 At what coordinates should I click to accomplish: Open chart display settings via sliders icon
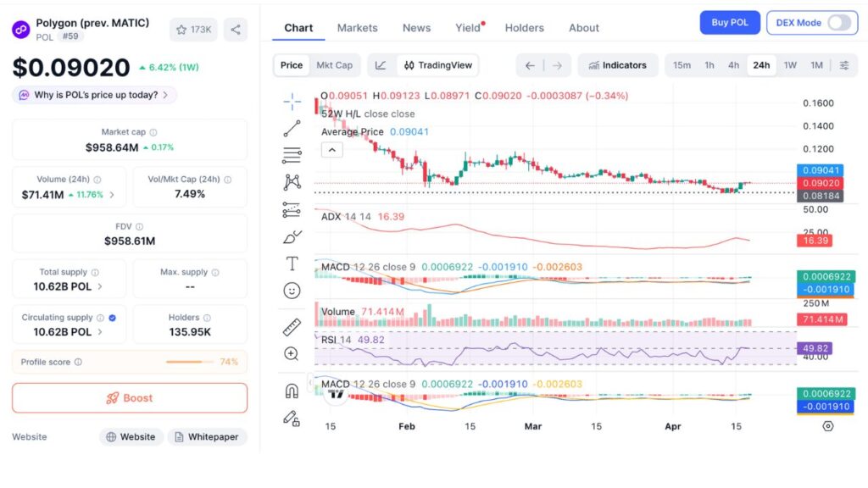click(842, 64)
